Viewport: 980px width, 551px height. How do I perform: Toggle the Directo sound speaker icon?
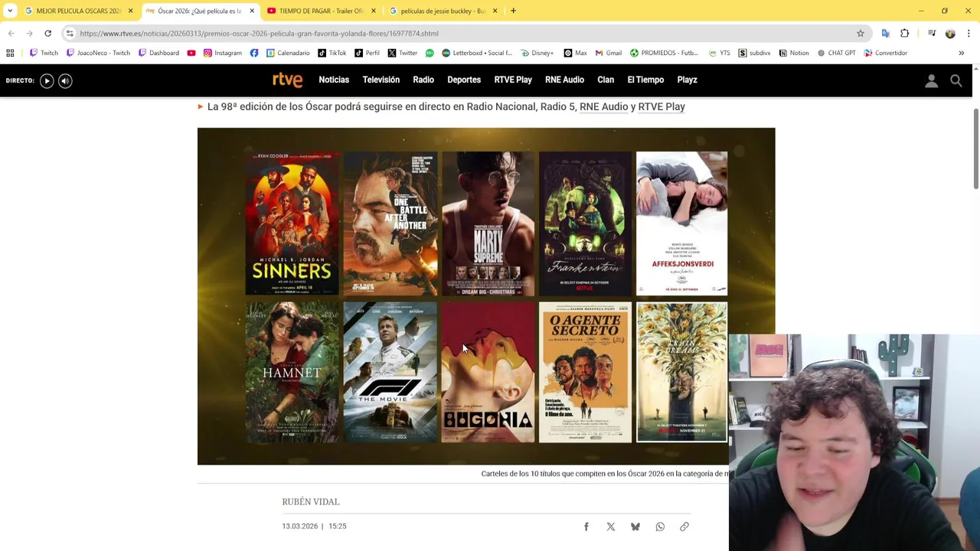pyautogui.click(x=65, y=80)
